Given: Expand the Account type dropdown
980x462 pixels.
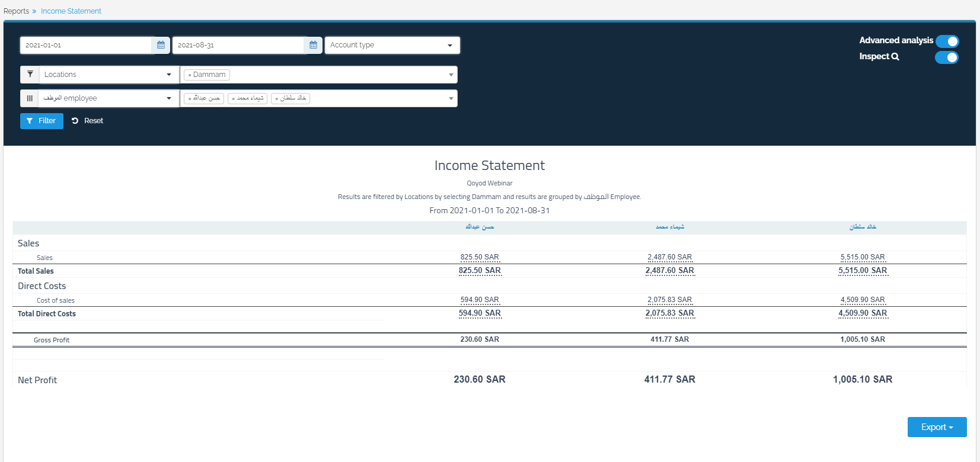Looking at the screenshot, I should (x=392, y=45).
